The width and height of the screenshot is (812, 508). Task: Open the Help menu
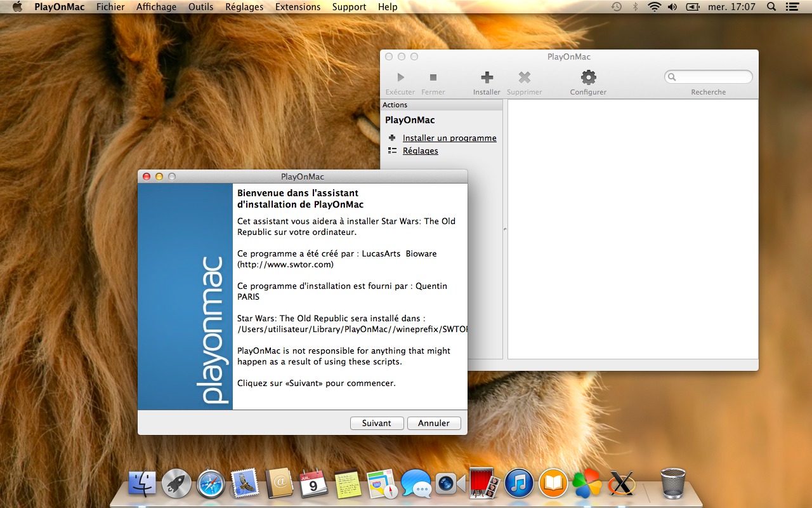click(x=388, y=7)
